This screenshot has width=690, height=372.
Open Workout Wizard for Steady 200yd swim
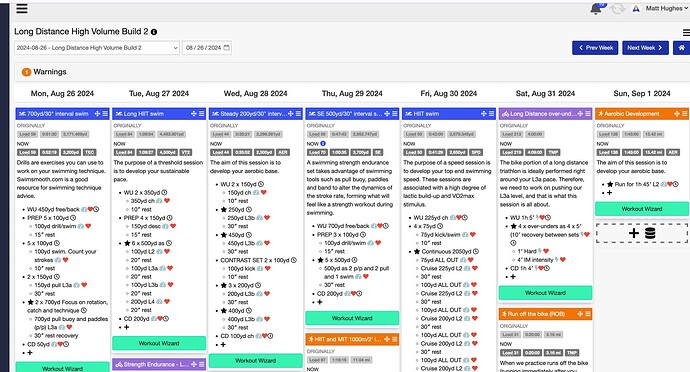pyautogui.click(x=255, y=360)
